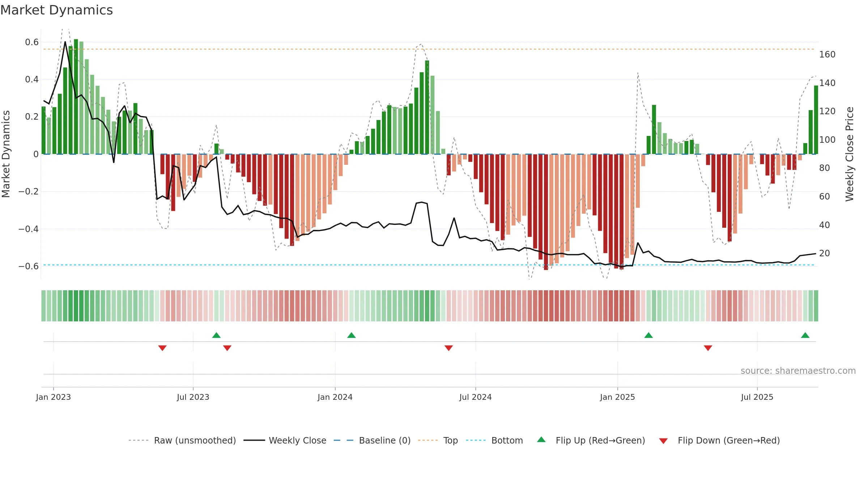This screenshot has height=488, width=868.
Task: Click the green flip-up triangle after Jan 2025
Action: (648, 335)
